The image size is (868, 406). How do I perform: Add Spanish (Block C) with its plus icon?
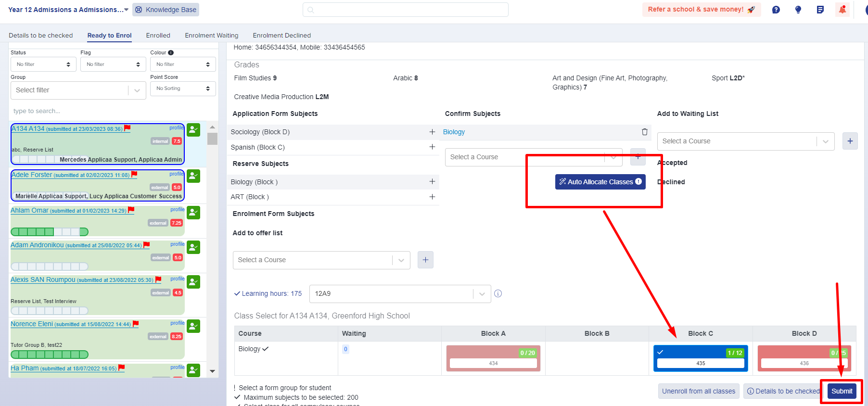point(432,147)
